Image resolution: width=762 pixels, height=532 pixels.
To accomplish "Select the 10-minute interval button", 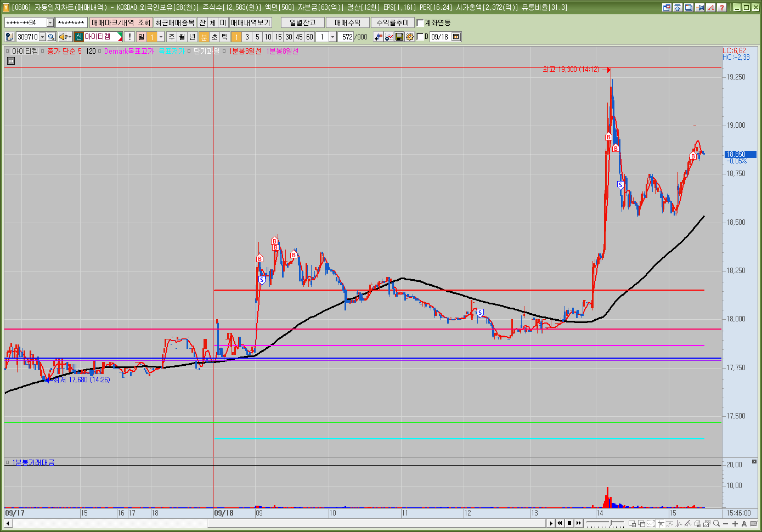I will pos(268,37).
